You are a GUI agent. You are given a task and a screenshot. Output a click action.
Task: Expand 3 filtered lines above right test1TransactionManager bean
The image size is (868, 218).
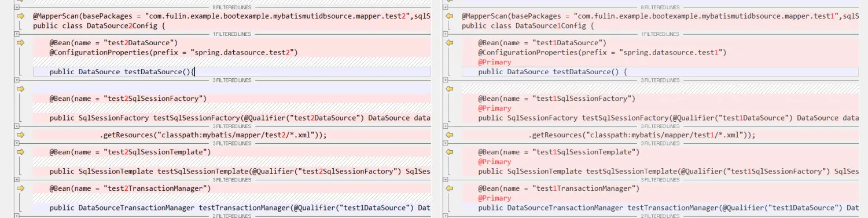point(445,180)
